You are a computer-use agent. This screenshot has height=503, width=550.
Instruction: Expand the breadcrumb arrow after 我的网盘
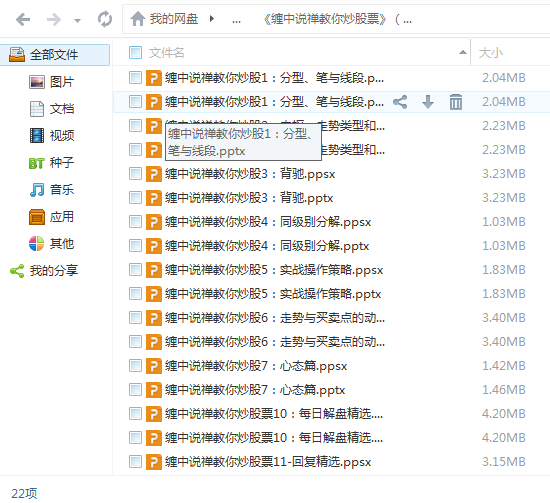click(x=212, y=18)
